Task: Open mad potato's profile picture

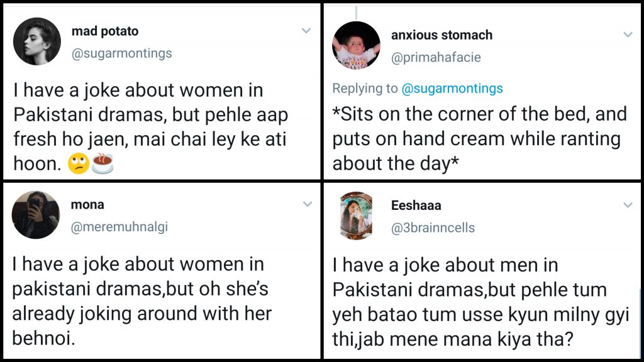Action: (x=36, y=41)
